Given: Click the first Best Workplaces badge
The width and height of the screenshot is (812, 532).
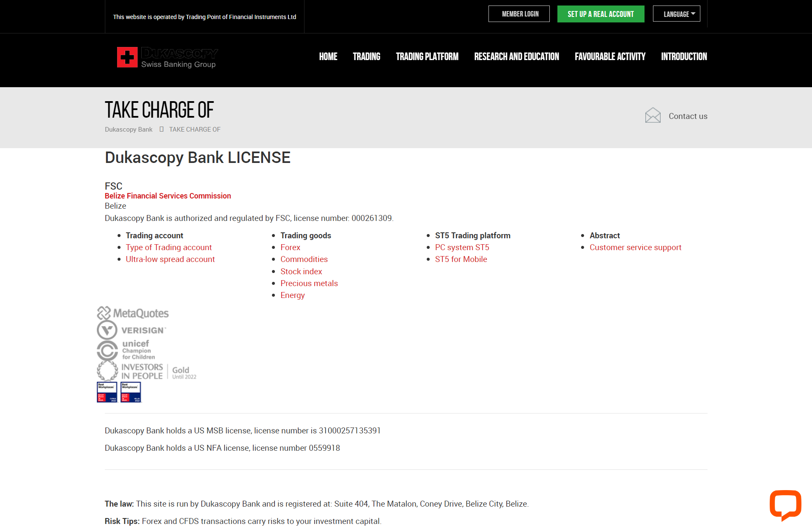Looking at the screenshot, I should 107,392.
